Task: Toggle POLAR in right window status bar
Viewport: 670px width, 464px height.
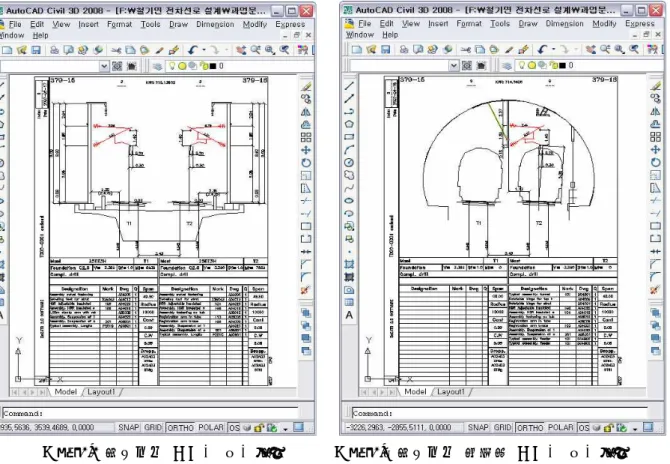Action: coord(561,427)
